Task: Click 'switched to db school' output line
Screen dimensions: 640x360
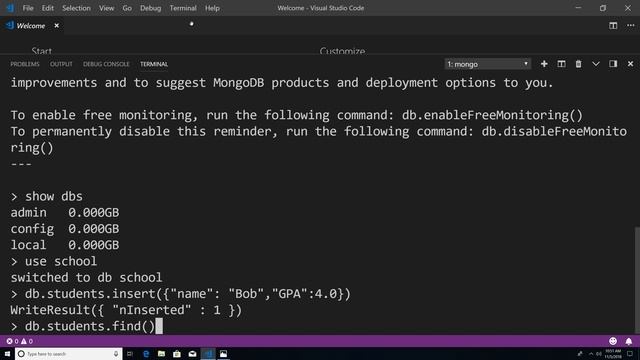Action: coord(86,278)
